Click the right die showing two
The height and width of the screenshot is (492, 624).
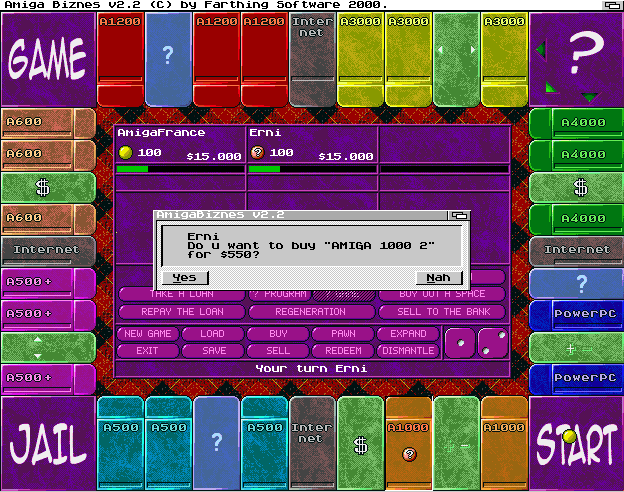coord(493,343)
